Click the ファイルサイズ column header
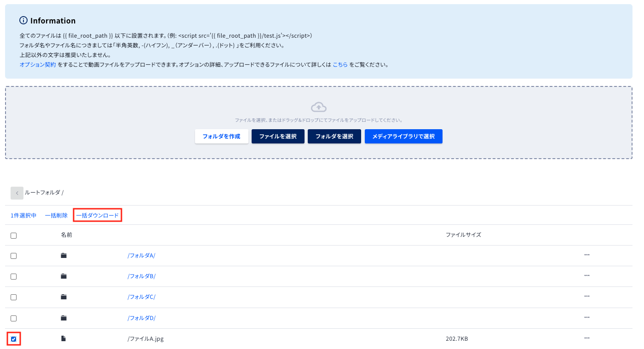This screenshot has width=644, height=349. (463, 235)
